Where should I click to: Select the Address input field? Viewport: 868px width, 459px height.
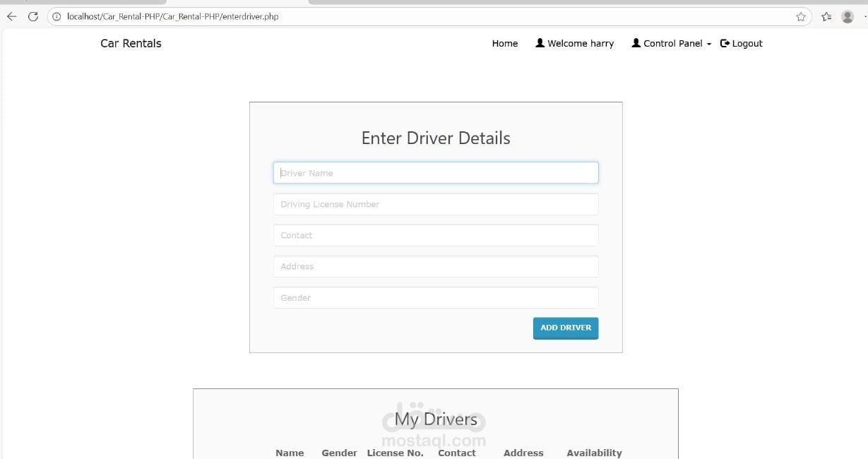click(x=436, y=266)
